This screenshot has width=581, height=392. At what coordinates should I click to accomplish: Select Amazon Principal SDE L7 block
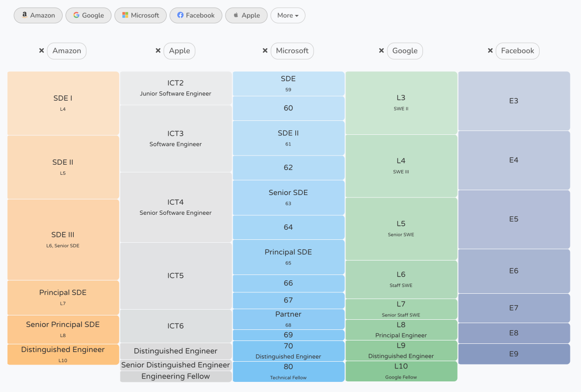click(63, 298)
